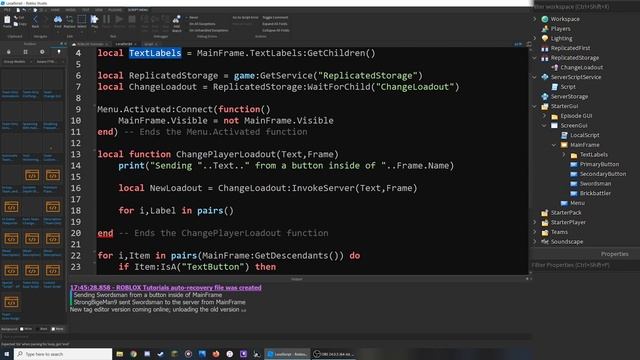
Task: Open Find with the binoculars icon
Action: pyautogui.click(x=58, y=19)
